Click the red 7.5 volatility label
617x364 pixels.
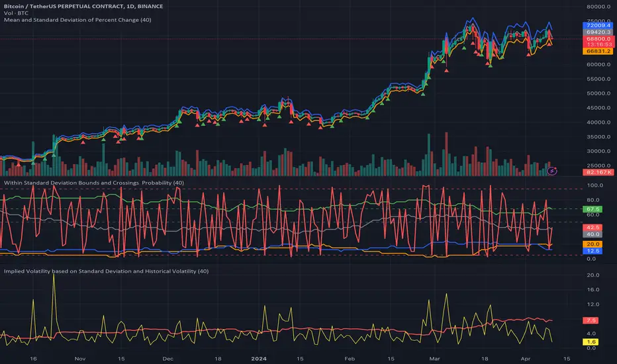(591, 320)
